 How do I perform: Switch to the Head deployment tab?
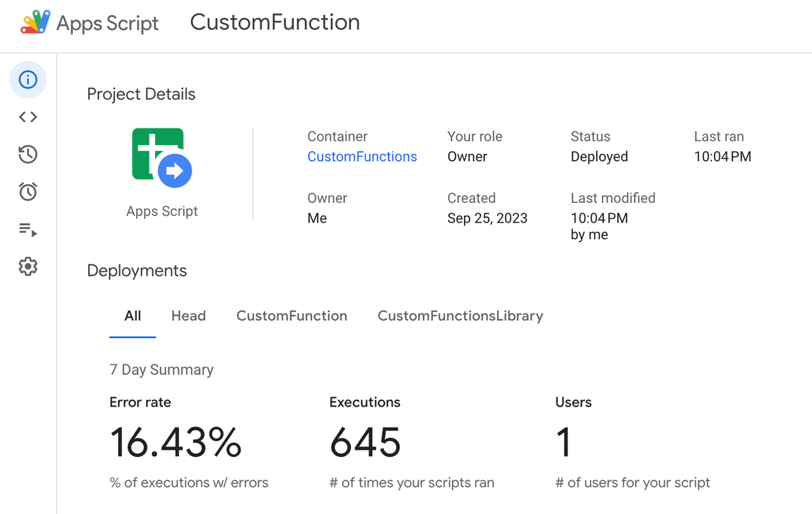189,316
